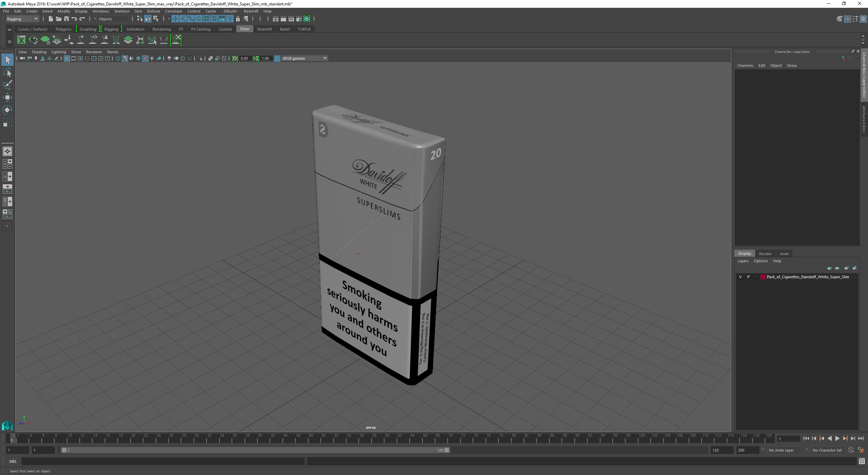Screen dimensions: 868x475
Task: Toggle viewport grid display button
Action: click(67, 58)
